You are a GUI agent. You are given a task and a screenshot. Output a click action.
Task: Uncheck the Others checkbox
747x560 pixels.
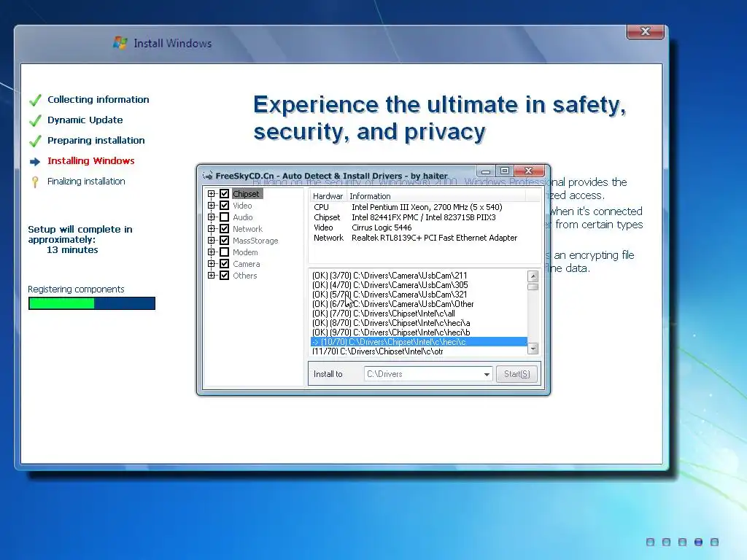(225, 276)
